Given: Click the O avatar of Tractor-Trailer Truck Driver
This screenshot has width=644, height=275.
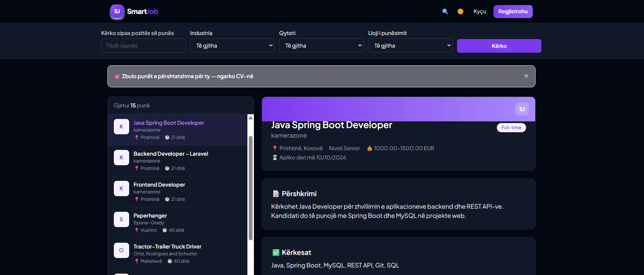Looking at the screenshot, I should [x=121, y=250].
